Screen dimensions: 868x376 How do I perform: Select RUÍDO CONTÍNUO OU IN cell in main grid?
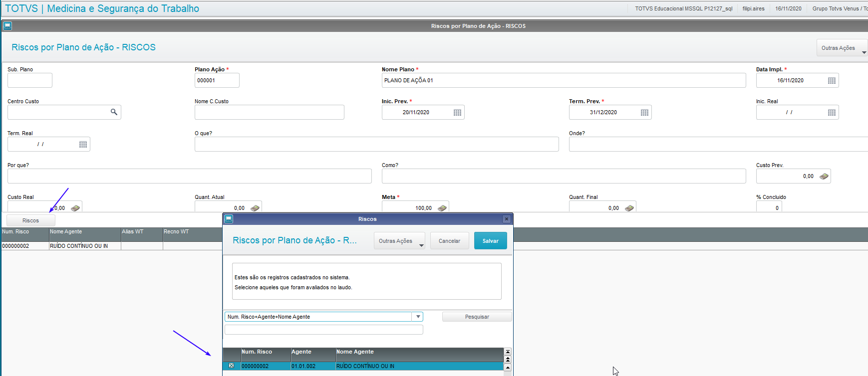(85, 246)
